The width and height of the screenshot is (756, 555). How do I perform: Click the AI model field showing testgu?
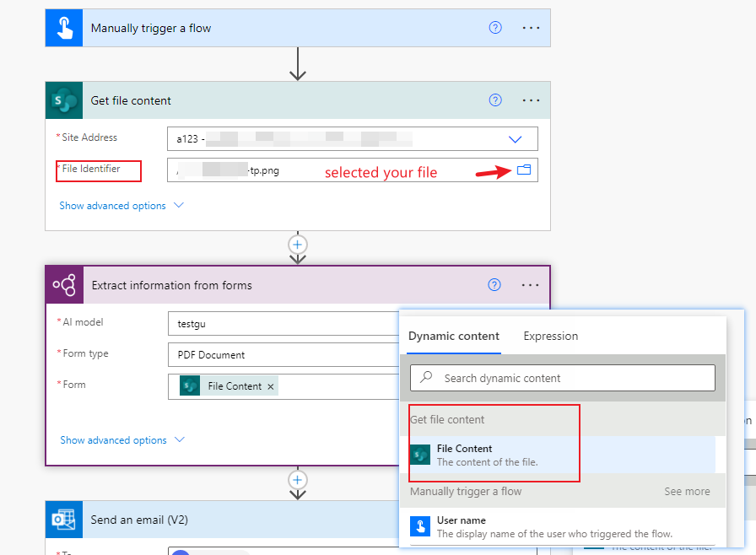tap(283, 324)
